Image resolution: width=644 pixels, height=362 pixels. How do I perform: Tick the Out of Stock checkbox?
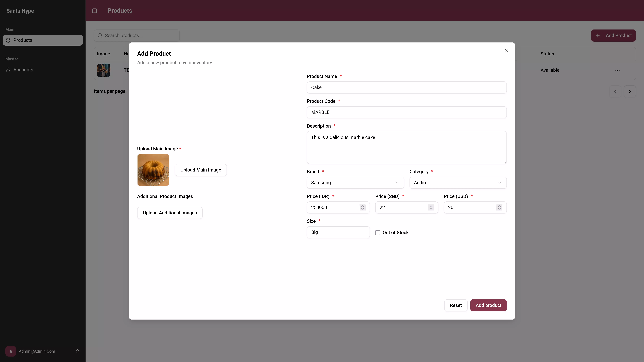click(x=377, y=233)
